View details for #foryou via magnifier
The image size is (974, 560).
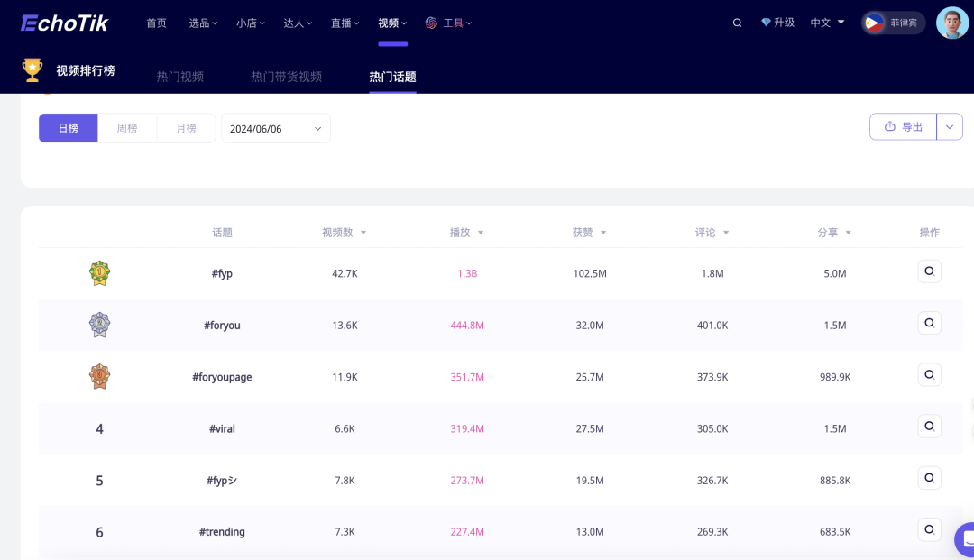[929, 323]
